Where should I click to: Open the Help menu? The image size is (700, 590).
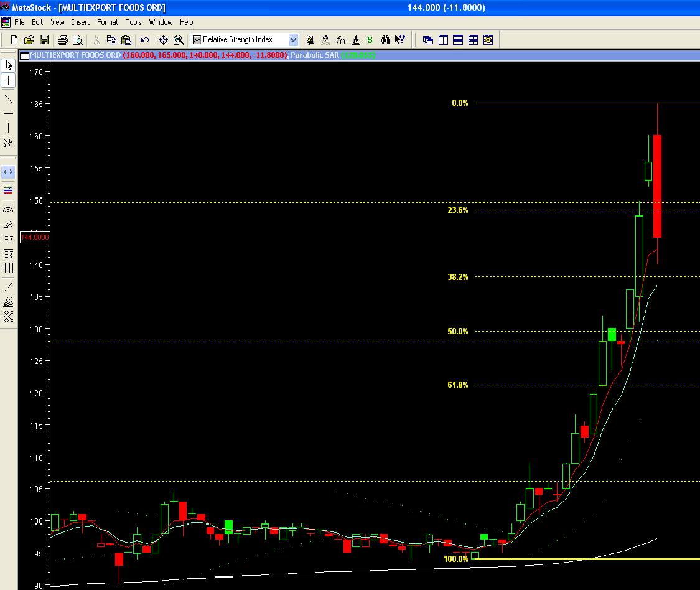[187, 22]
